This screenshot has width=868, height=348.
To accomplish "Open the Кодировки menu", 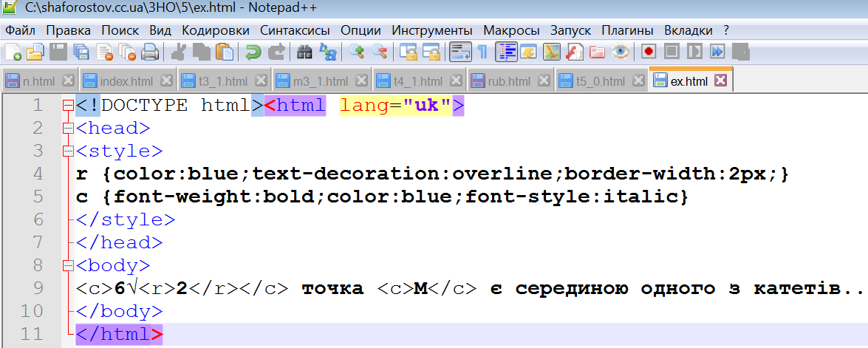I will point(216,30).
